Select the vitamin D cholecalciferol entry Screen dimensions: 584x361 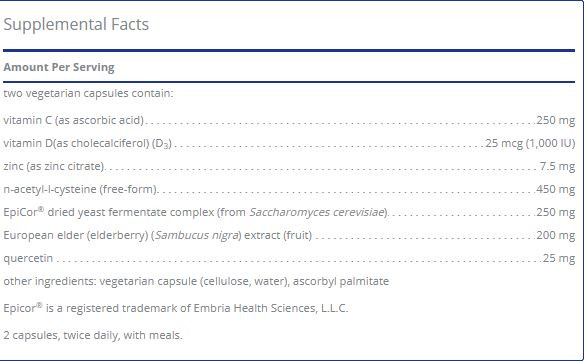(x=88, y=143)
